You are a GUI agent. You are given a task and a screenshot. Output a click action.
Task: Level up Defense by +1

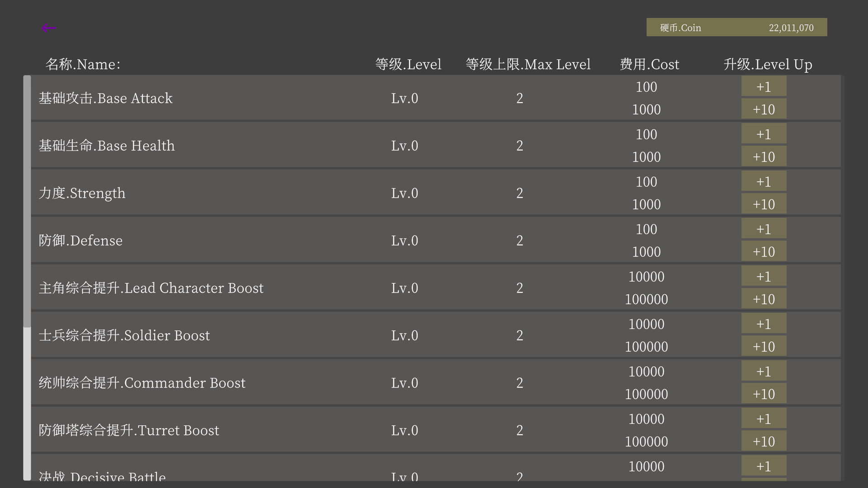pos(764,229)
